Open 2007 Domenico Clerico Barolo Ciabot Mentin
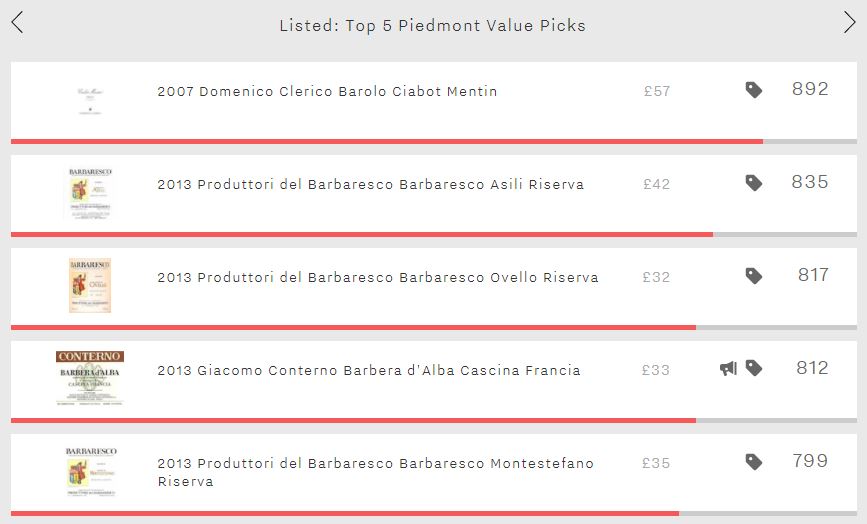The width and height of the screenshot is (867, 524). coord(327,91)
